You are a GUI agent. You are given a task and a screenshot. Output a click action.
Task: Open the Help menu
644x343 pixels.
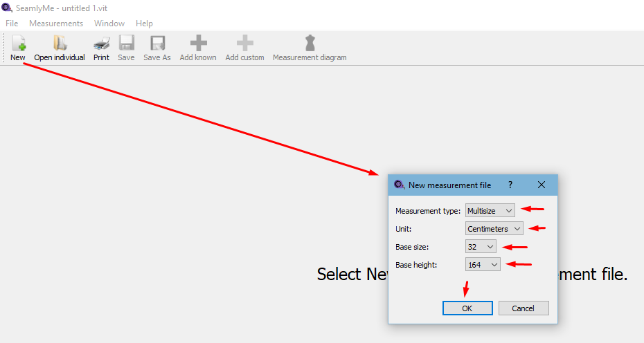pos(144,24)
